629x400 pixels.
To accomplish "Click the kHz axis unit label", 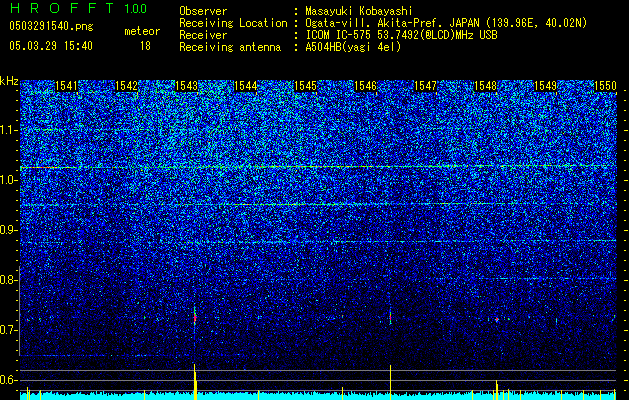I will pos(9,81).
